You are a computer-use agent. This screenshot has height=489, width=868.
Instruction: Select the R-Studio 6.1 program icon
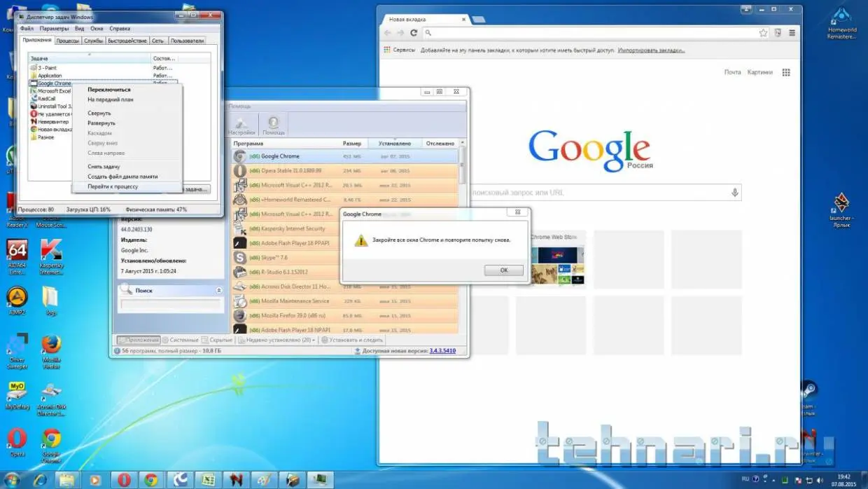pos(239,272)
